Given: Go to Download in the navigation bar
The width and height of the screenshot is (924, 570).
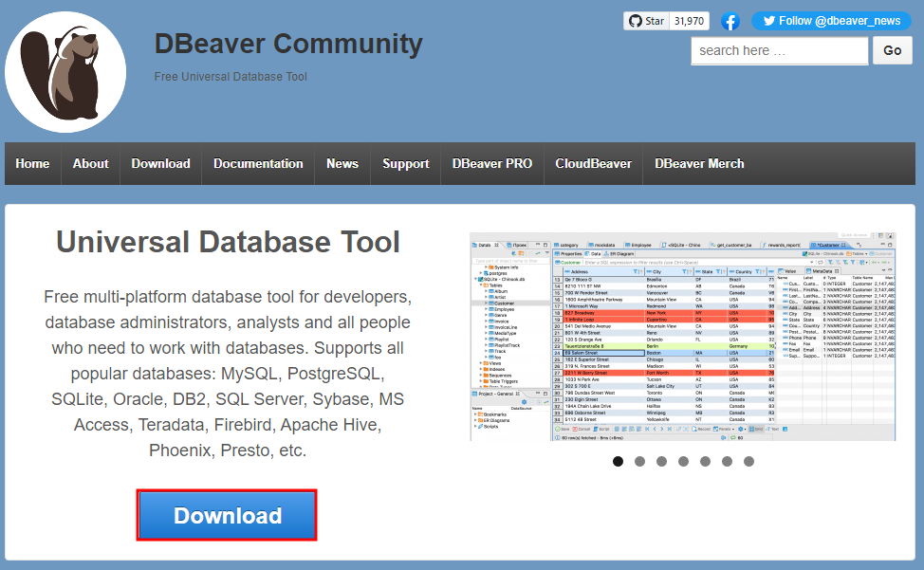Looking at the screenshot, I should (x=161, y=164).
